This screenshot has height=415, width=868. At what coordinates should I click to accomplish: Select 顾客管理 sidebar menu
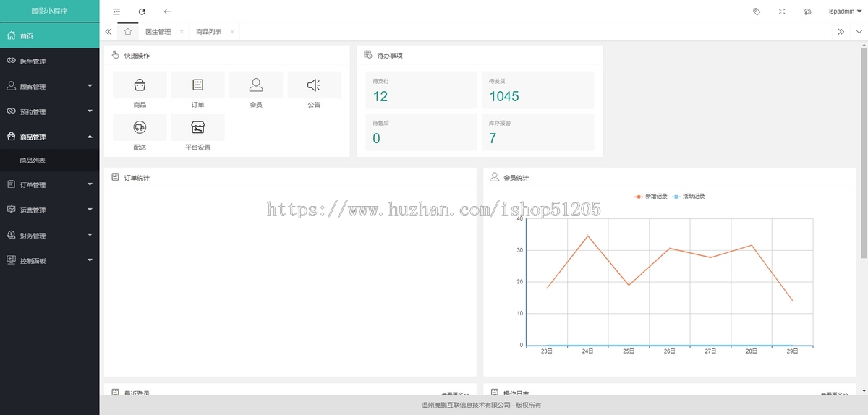click(x=50, y=86)
